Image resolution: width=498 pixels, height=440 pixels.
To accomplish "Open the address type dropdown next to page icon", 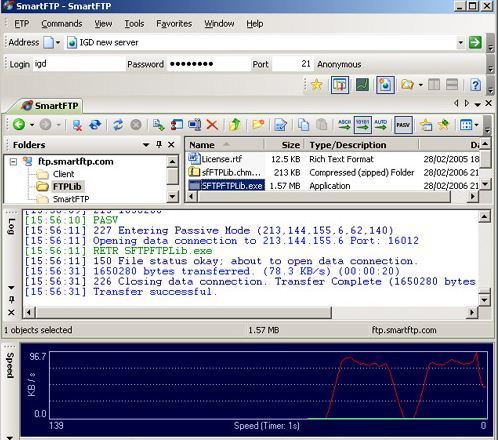I will click(x=58, y=43).
